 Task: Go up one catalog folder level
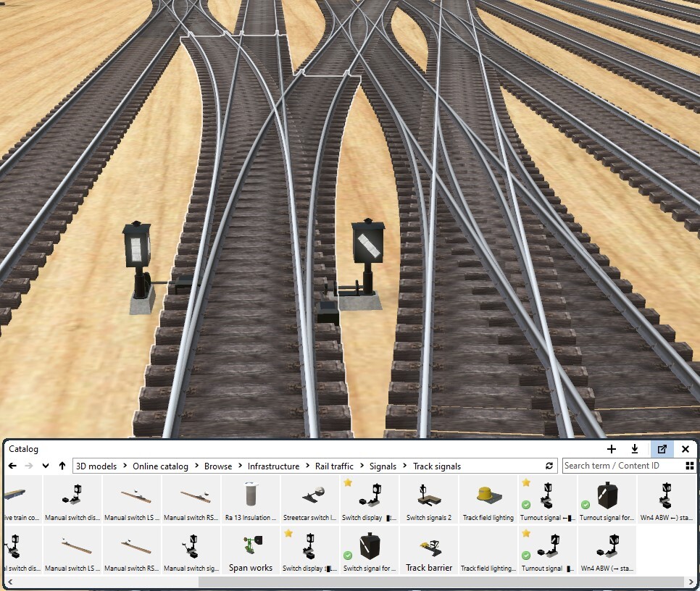62,466
